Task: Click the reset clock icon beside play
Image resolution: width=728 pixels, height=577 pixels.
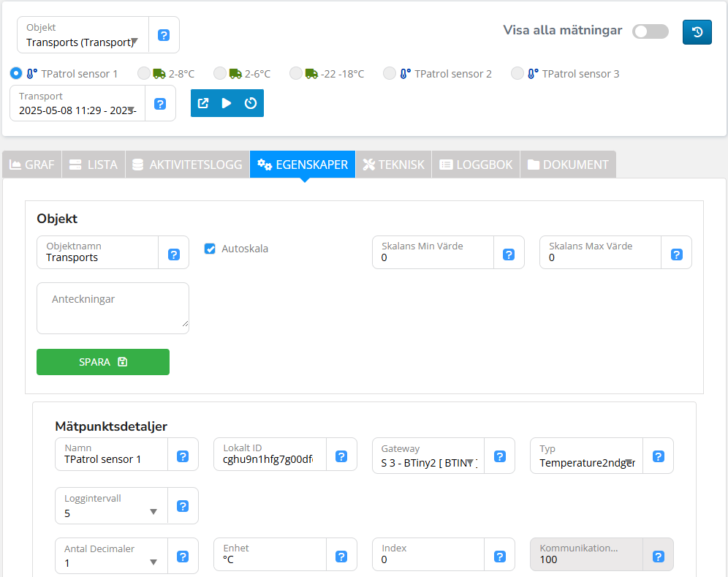Action: coord(251,103)
